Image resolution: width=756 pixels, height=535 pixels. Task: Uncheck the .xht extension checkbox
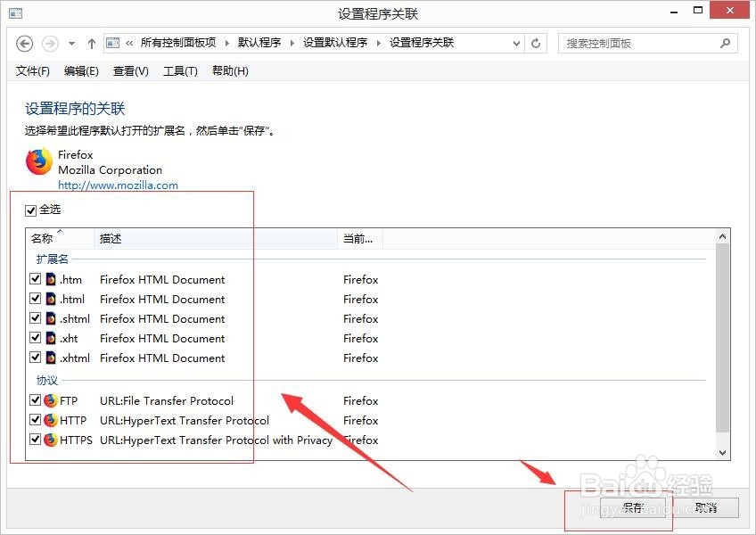(x=35, y=338)
